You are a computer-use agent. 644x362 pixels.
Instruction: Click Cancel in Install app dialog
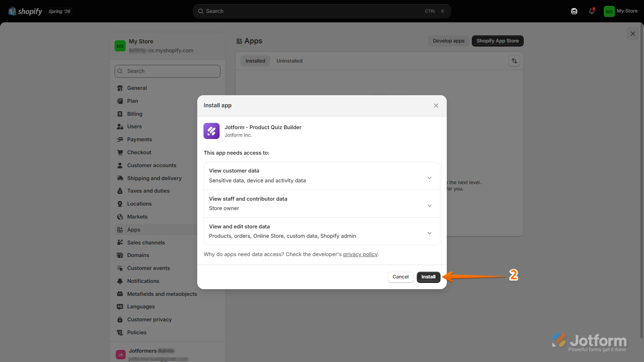401,277
